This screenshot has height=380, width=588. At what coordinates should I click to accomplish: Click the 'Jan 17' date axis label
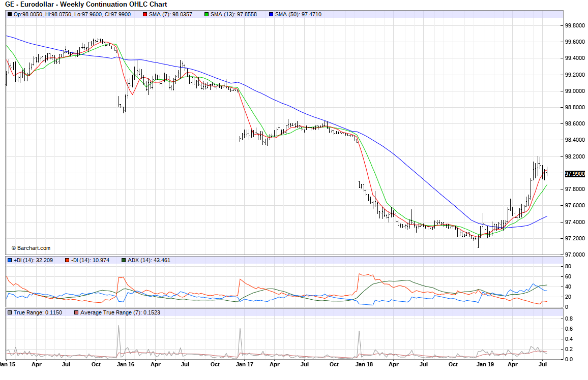(x=245, y=364)
